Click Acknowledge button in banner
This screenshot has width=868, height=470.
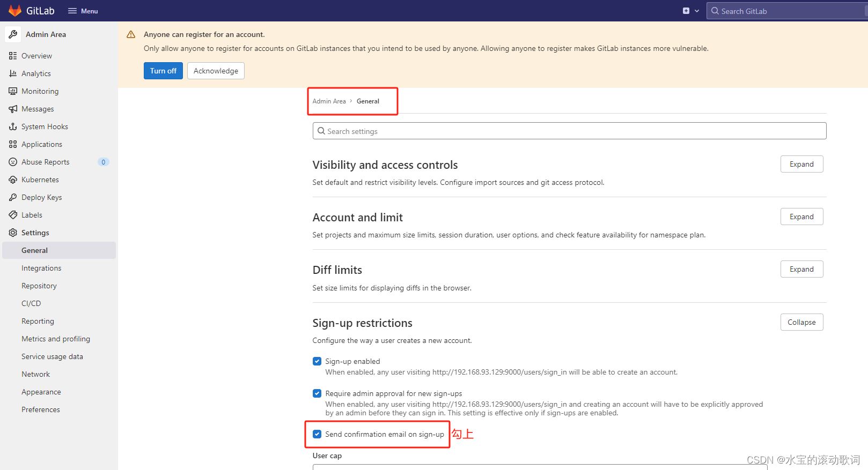pyautogui.click(x=216, y=71)
